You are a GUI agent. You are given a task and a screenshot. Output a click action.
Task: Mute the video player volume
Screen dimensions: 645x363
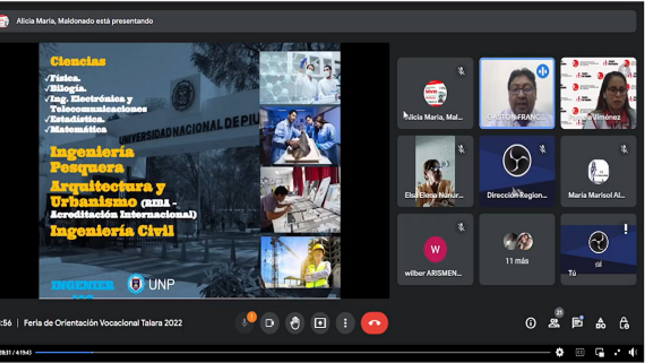click(x=633, y=352)
